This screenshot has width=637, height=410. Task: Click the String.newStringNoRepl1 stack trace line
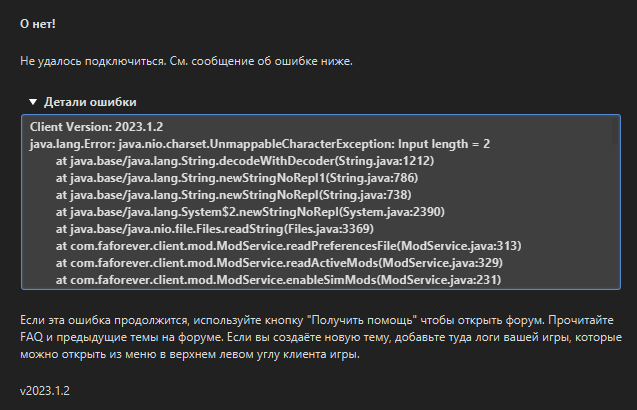237,178
